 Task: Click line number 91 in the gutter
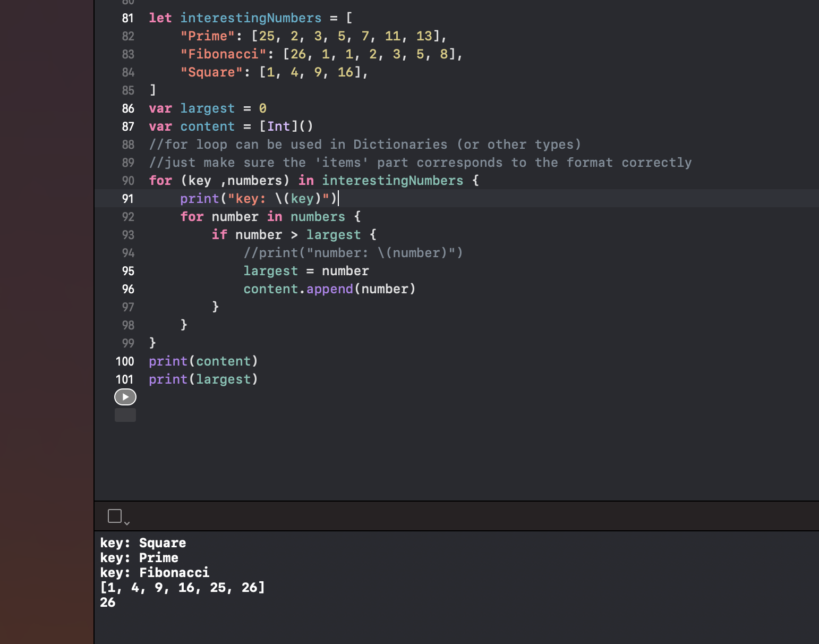tap(127, 199)
